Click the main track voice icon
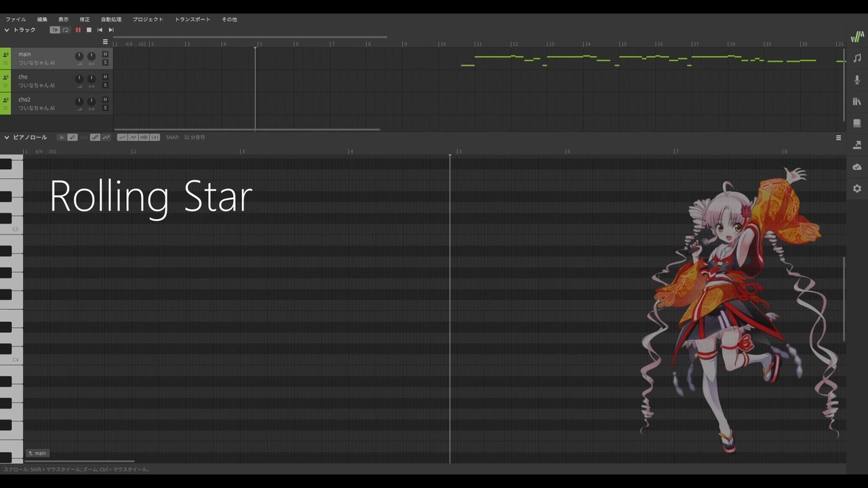 pos(5,55)
